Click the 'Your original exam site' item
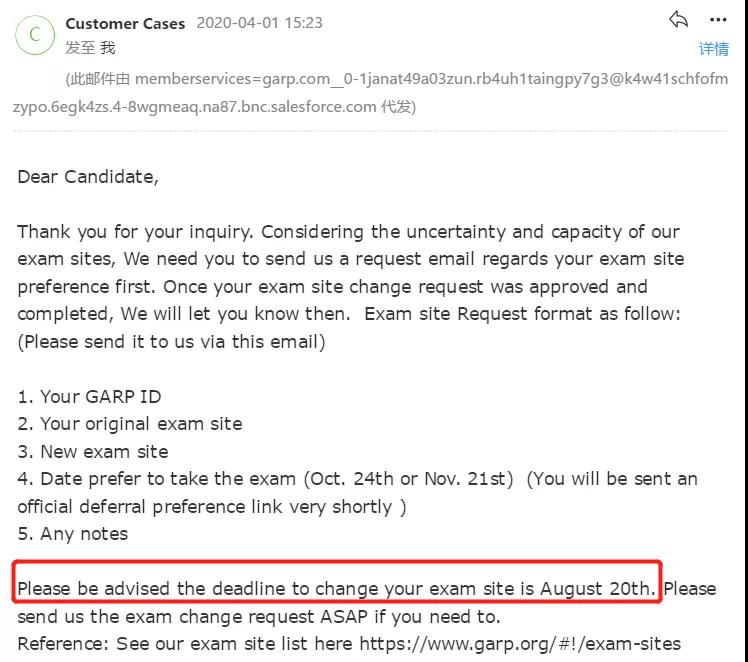 click(130, 424)
